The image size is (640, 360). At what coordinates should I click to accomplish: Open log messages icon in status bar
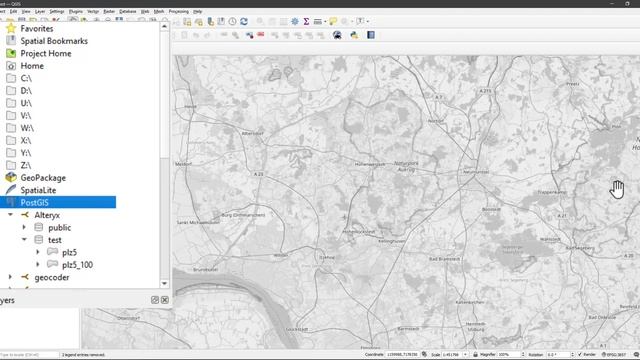pyautogui.click(x=637, y=355)
